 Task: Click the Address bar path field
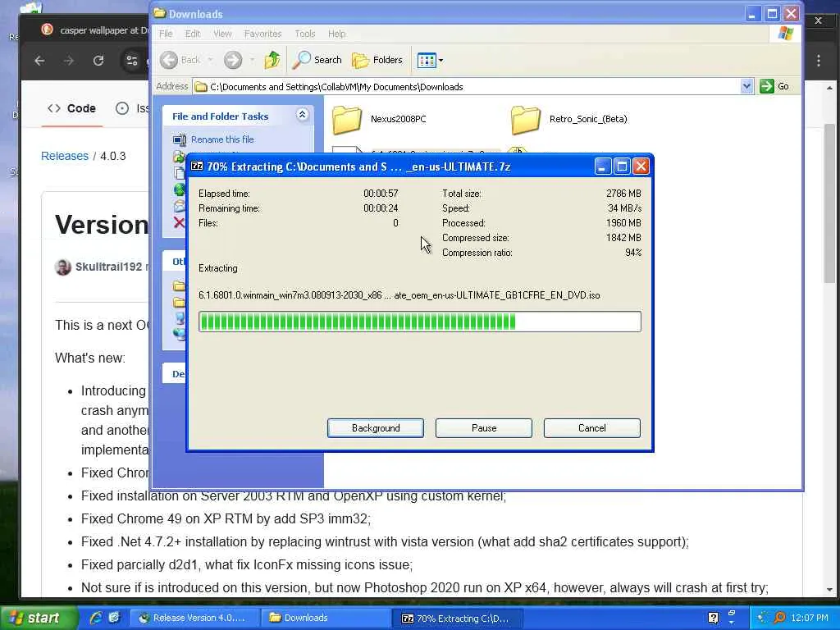coord(466,87)
